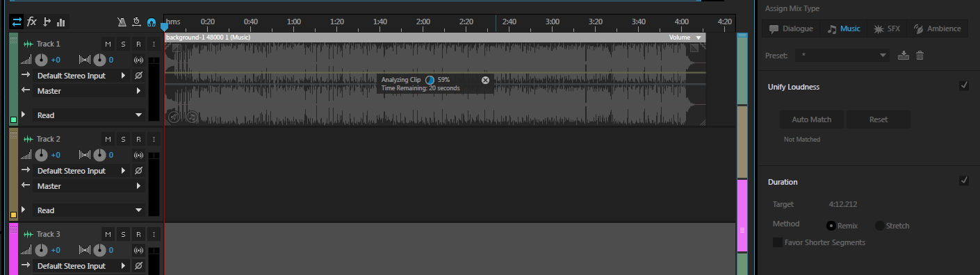Open Track 2 Default Stereo Input menu
The height and width of the screenshot is (275, 980).
pos(81,170)
